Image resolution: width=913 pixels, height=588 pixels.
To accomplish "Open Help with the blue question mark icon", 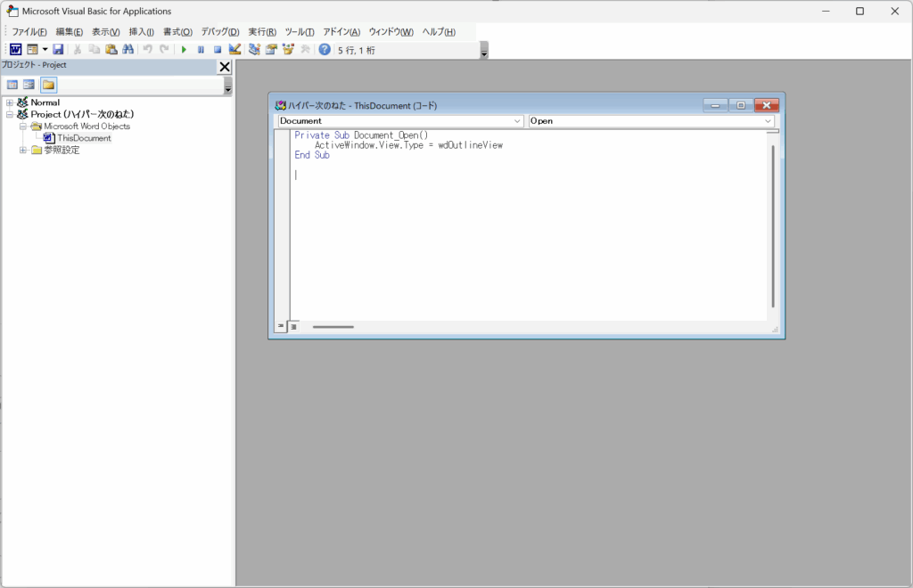I will [x=325, y=50].
